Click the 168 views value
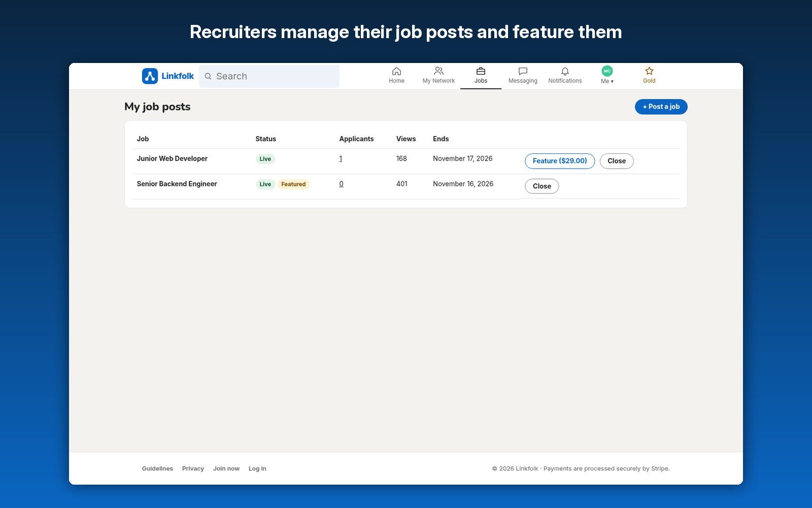The height and width of the screenshot is (508, 812). pyautogui.click(x=401, y=158)
